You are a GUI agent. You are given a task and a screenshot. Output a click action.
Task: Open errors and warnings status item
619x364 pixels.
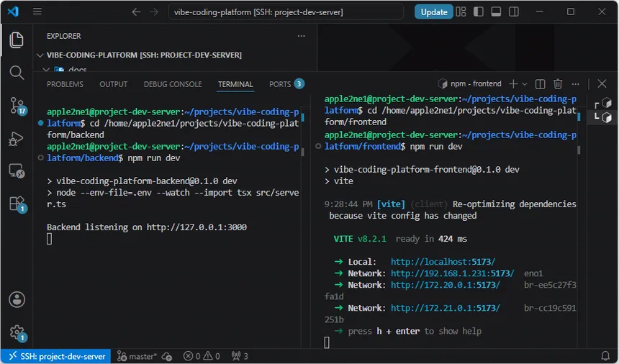(202, 357)
